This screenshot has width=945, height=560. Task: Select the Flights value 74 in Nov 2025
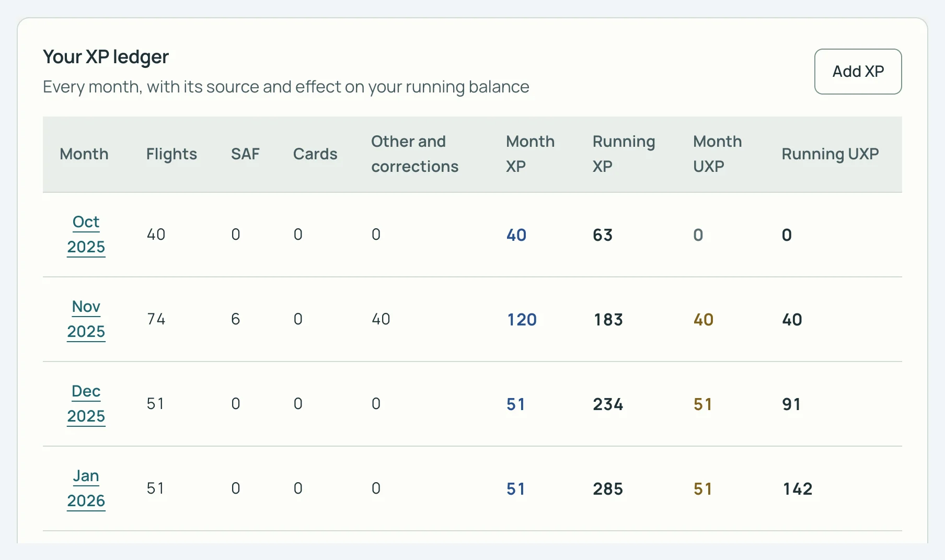[x=156, y=319]
